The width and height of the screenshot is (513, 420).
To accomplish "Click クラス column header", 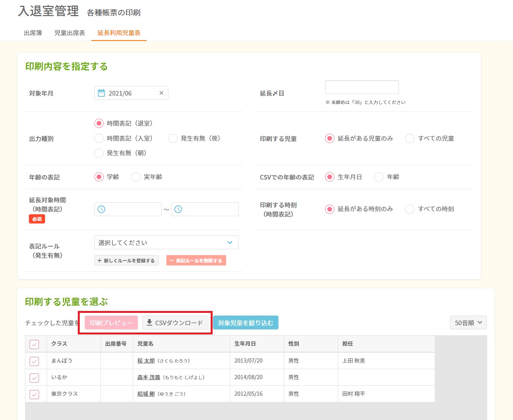I will coord(74,344).
